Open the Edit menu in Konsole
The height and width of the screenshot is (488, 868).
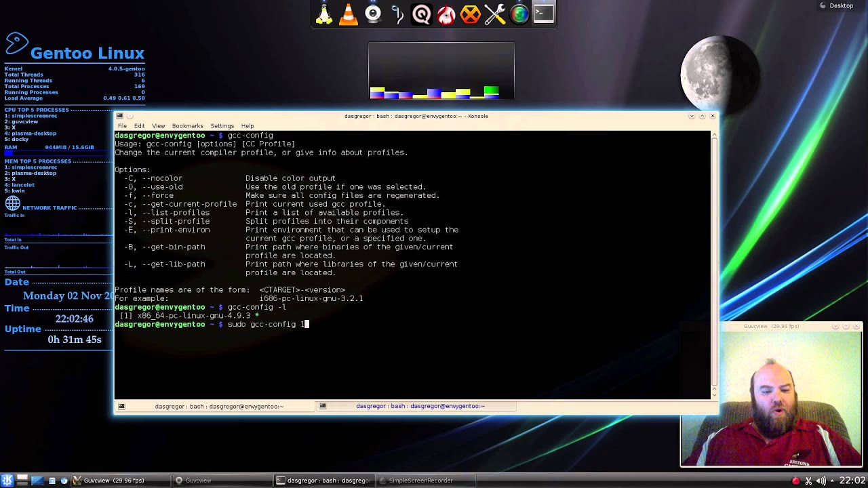point(139,126)
